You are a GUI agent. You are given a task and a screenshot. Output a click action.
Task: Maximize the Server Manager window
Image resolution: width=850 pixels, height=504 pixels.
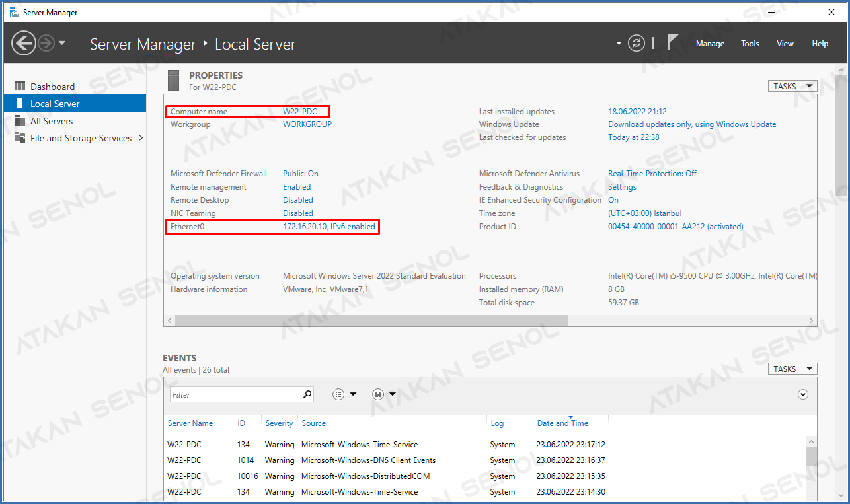pos(801,12)
